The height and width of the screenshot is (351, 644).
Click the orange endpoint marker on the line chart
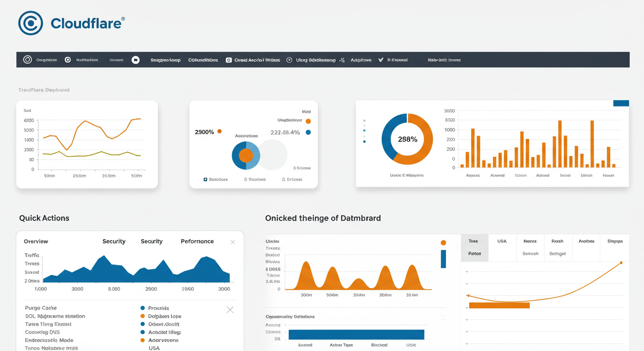(621, 263)
